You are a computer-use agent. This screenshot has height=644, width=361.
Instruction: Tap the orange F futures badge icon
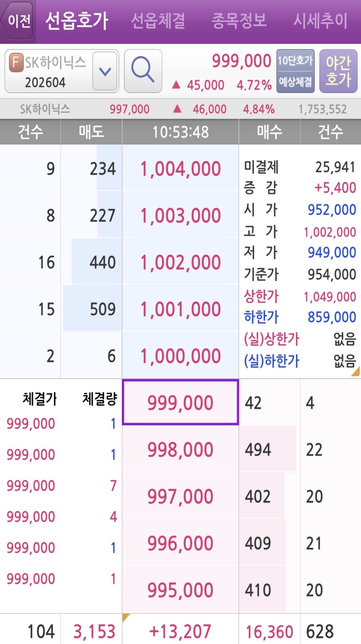click(16, 62)
